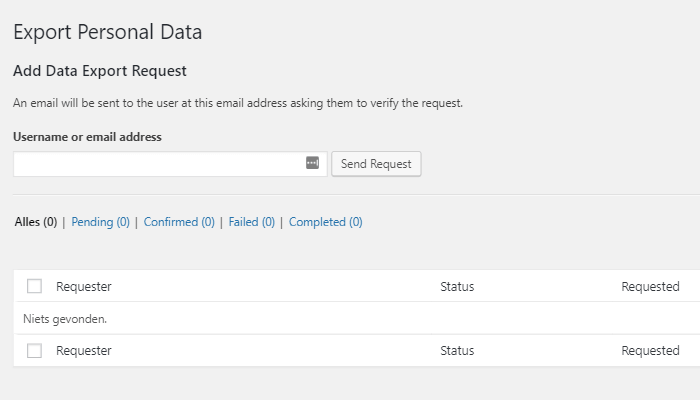
Task: Filter requests by Confirmed (0)
Action: pos(179,222)
